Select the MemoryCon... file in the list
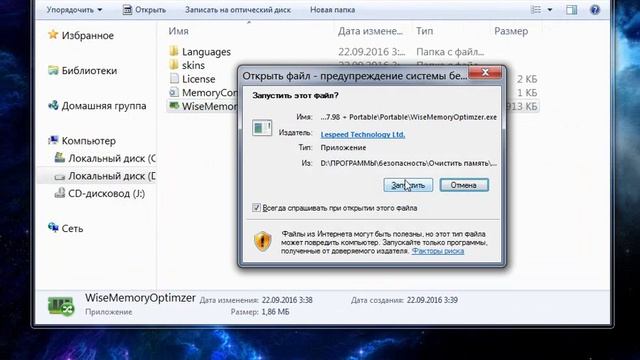 click(x=209, y=93)
